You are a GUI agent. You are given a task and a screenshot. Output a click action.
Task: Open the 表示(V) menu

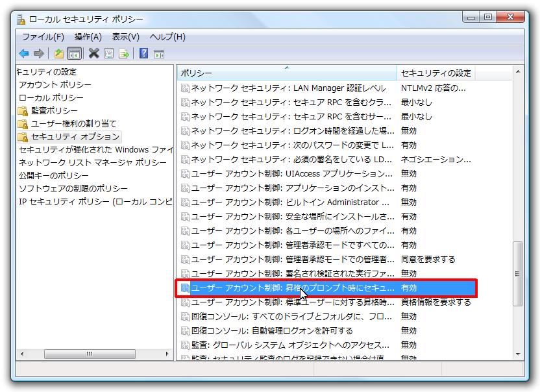tap(125, 37)
